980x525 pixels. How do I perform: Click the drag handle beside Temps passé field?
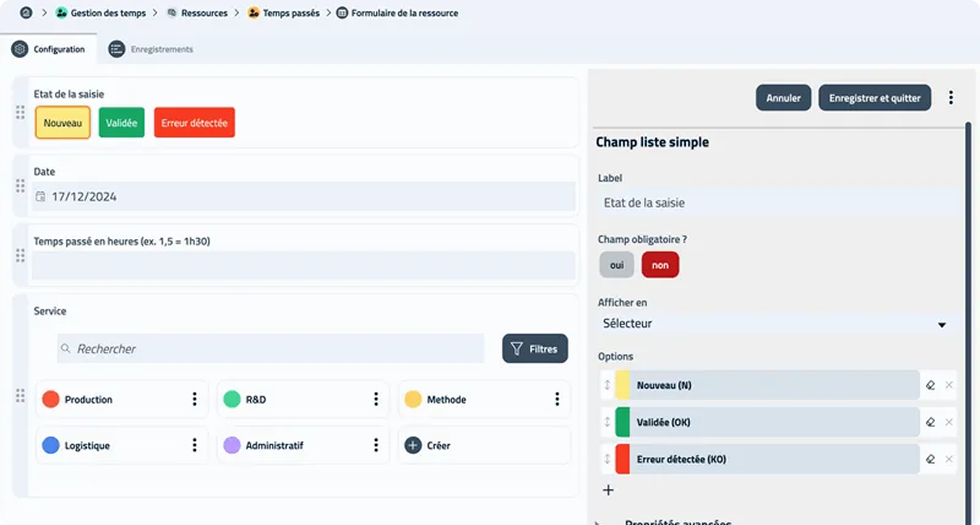click(x=20, y=255)
